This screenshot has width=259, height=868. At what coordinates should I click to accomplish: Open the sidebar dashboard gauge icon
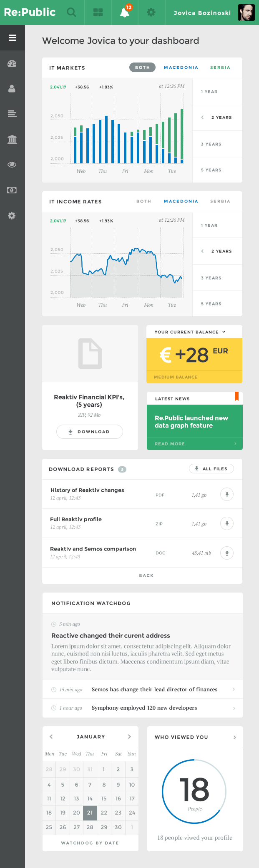pos(12,64)
